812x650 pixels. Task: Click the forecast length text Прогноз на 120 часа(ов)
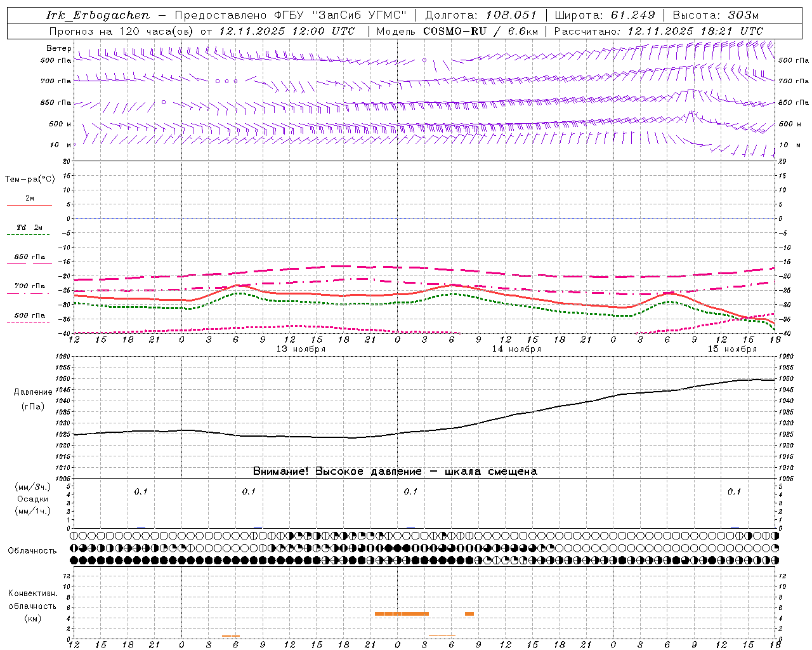point(122,31)
